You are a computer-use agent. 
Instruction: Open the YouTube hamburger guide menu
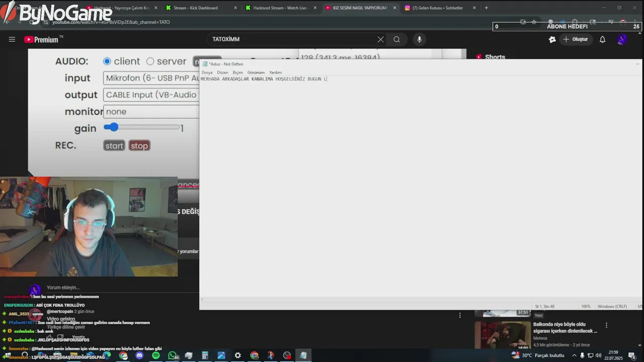coord(12,39)
